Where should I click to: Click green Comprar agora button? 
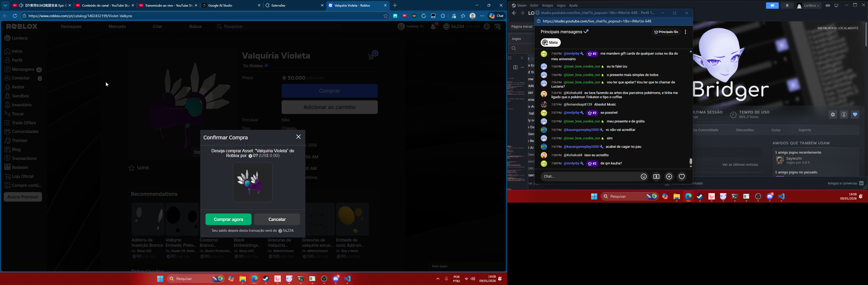coord(228,219)
